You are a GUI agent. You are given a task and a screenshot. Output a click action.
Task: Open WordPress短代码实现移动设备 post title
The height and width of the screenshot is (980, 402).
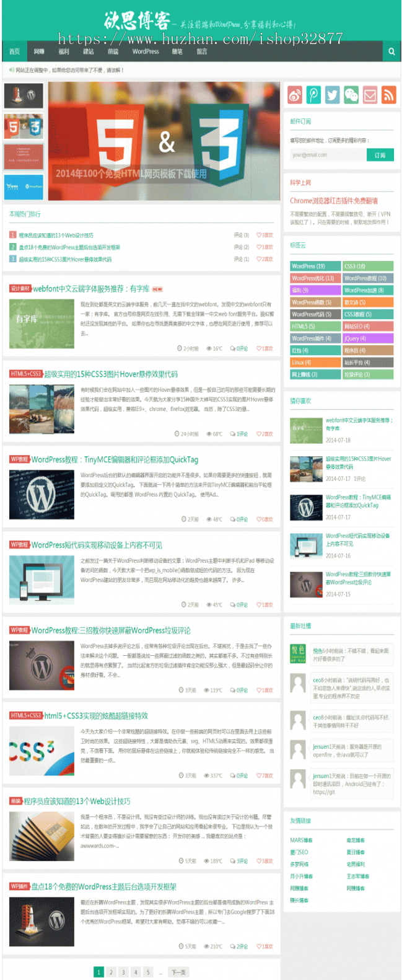[x=97, y=545]
